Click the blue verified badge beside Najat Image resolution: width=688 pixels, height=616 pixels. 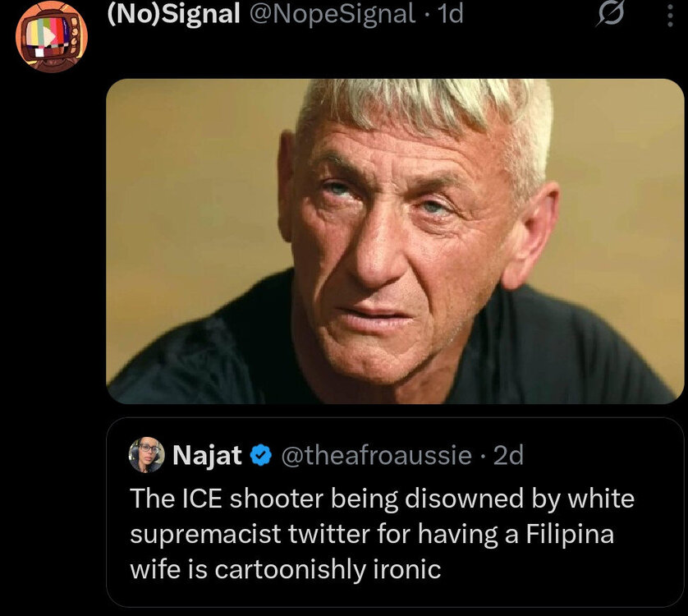(x=261, y=455)
